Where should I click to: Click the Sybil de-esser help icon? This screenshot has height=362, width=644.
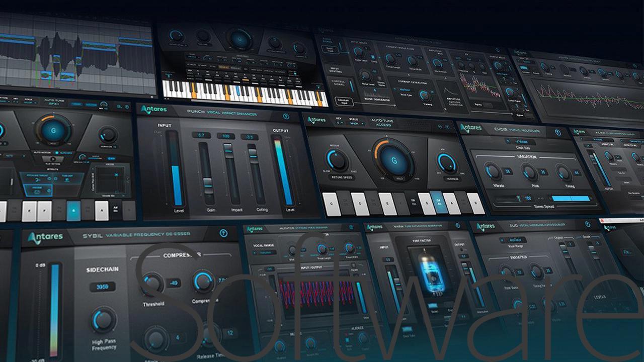(224, 233)
